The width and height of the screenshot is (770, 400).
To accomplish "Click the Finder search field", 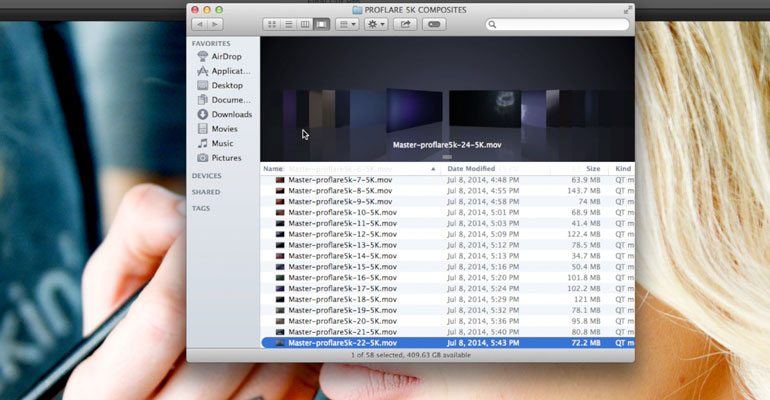I will (x=557, y=24).
